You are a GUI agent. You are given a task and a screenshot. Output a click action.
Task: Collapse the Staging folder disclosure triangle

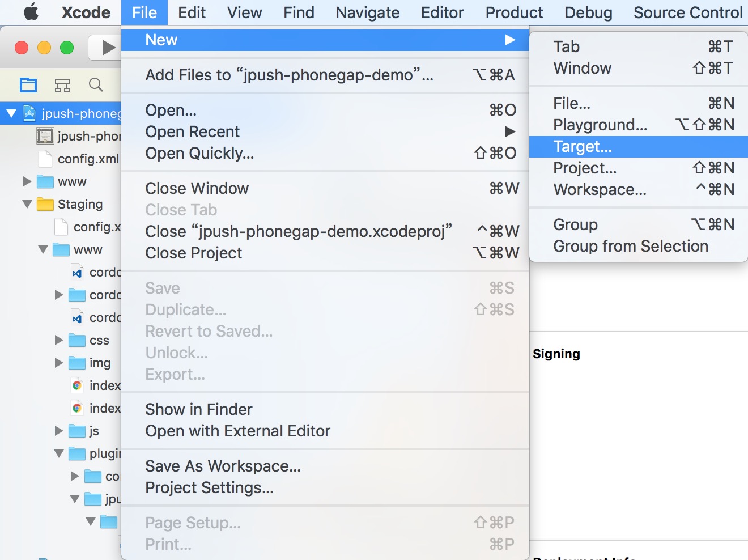point(27,204)
